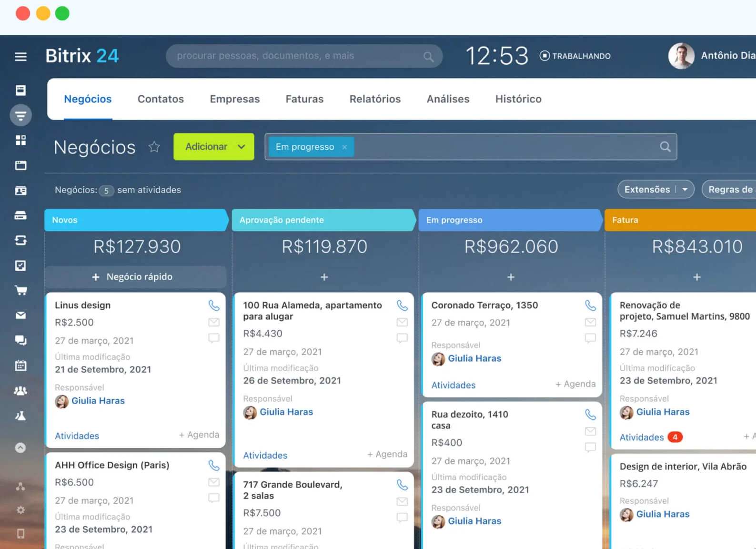
Task: Open the contact card sidebar icon
Action: pyautogui.click(x=20, y=191)
